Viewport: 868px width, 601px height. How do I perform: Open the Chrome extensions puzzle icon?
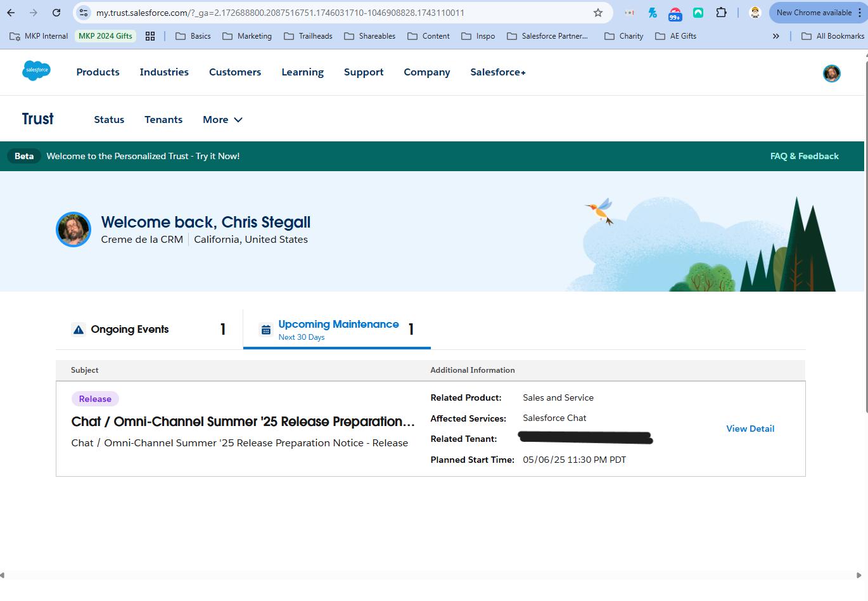[721, 13]
